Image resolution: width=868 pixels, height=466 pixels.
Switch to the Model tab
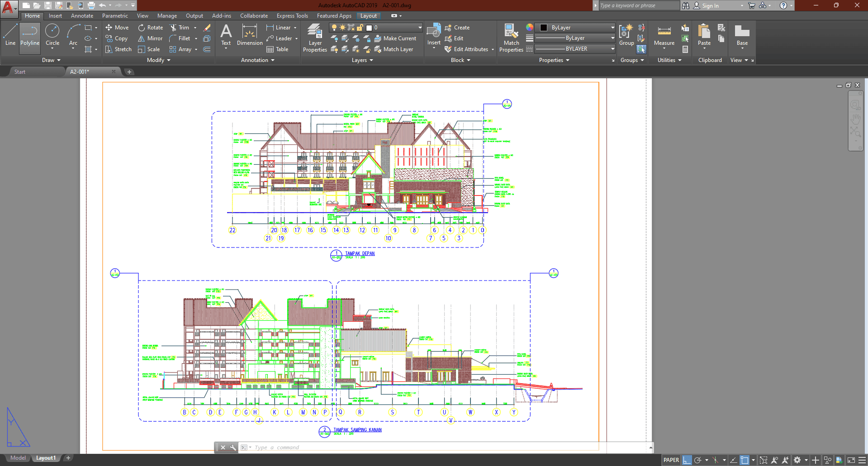(18, 458)
